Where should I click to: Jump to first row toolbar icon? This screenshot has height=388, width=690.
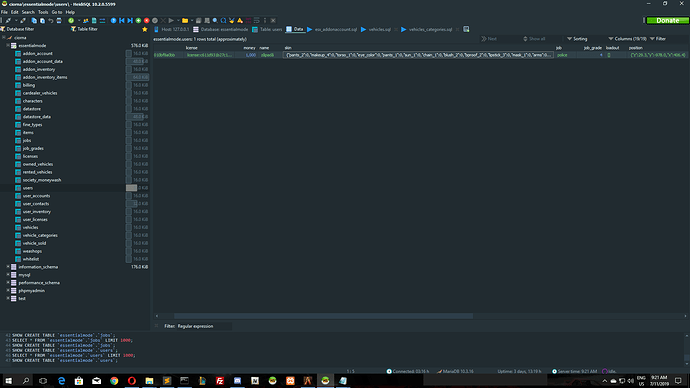122,21
